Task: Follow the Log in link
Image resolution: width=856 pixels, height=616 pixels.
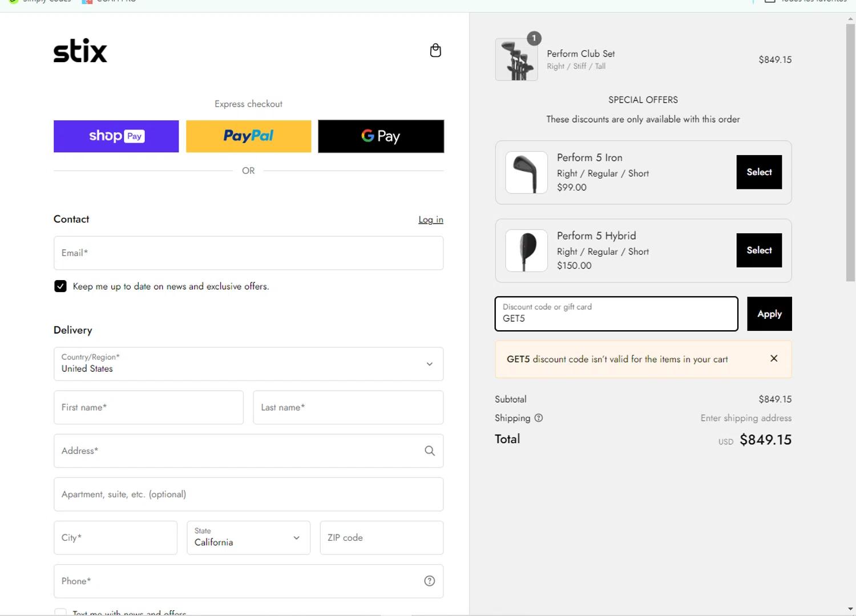Action: click(x=430, y=220)
